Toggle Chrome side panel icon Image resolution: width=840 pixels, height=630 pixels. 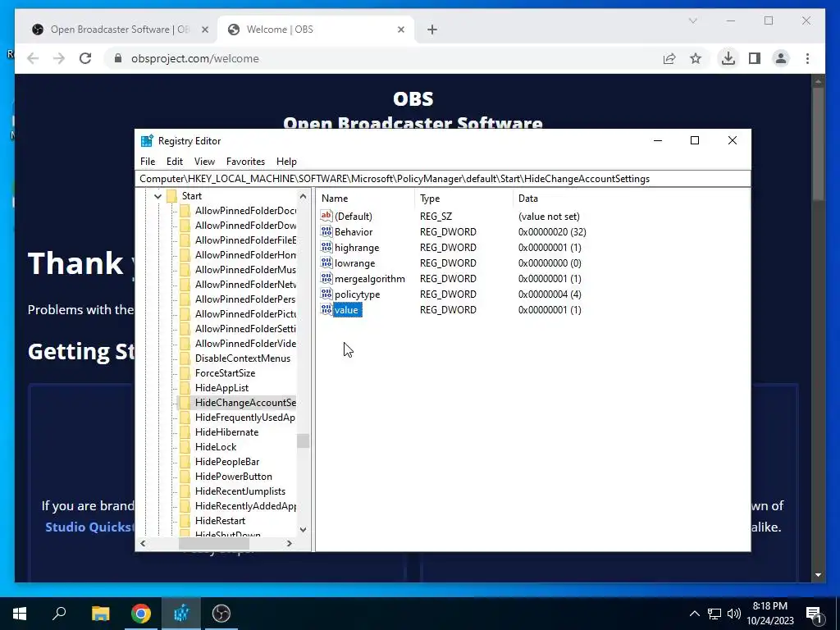(755, 58)
